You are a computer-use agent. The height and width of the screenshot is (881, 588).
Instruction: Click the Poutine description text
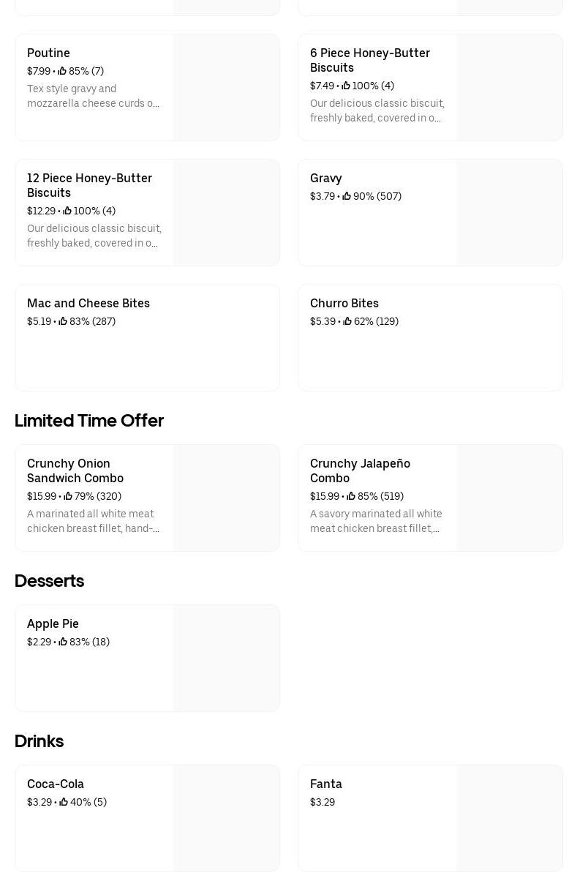tap(93, 96)
